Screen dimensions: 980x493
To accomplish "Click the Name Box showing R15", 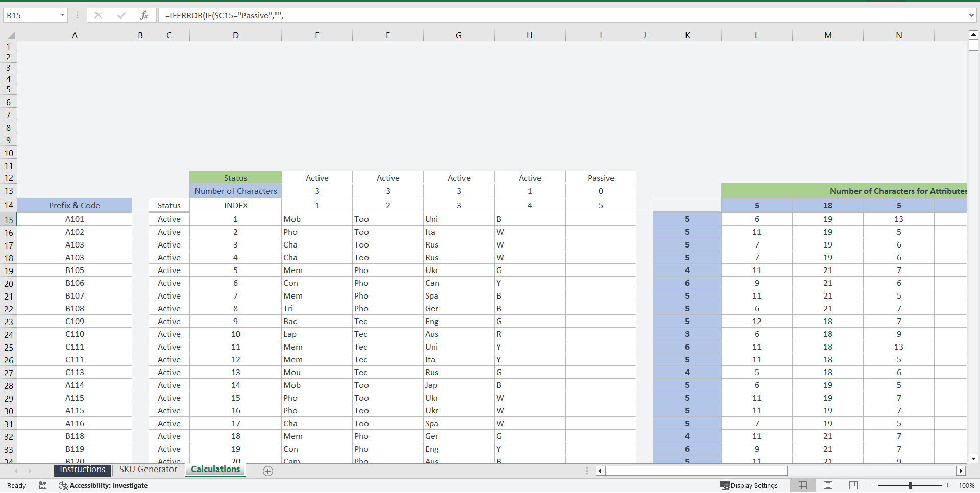I will 31,15.
